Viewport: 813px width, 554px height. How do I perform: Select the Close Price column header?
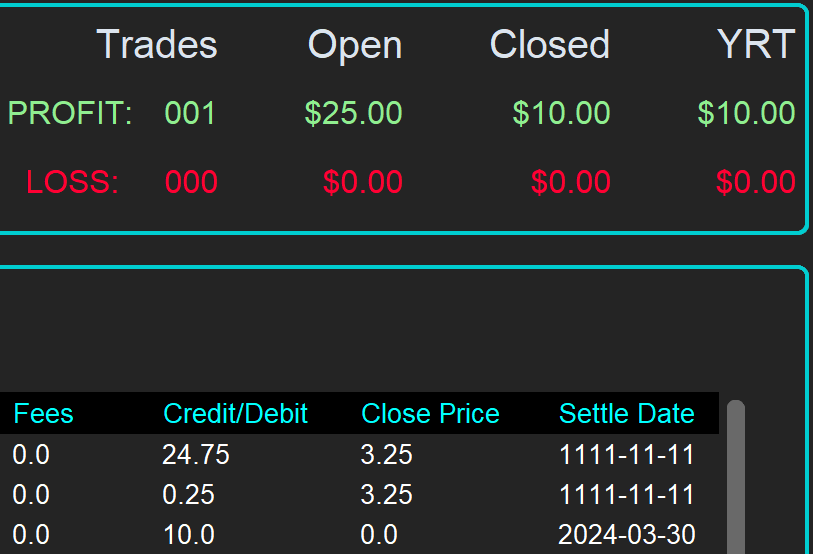[x=430, y=414]
